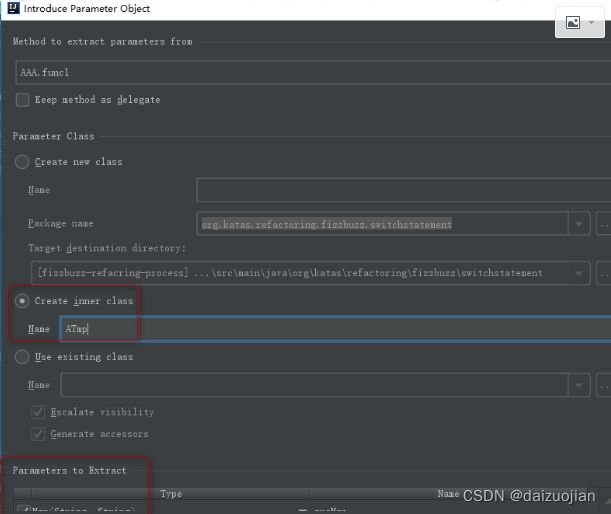Click the existing class Name field
The height and width of the screenshot is (514, 611).
[x=315, y=385]
